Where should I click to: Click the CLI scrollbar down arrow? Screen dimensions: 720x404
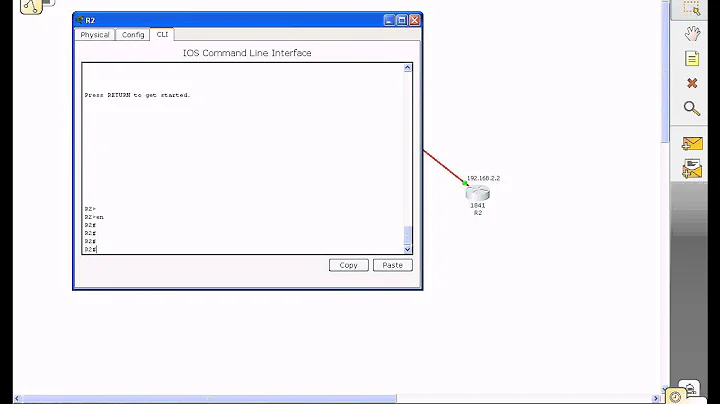click(x=407, y=249)
